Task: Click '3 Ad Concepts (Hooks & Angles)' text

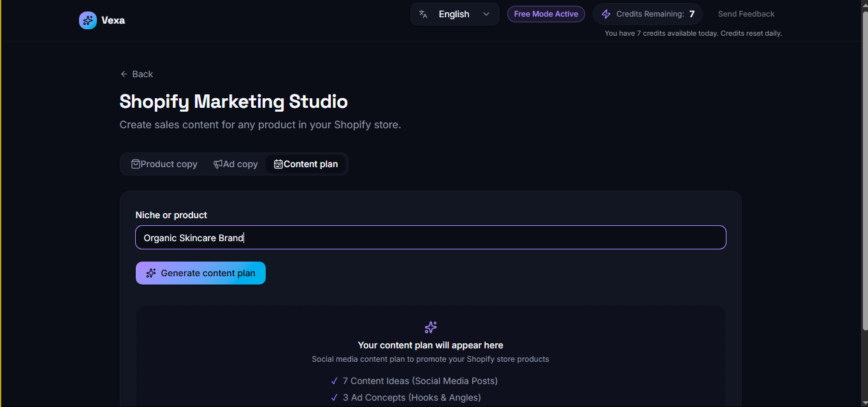Action: pos(412,397)
